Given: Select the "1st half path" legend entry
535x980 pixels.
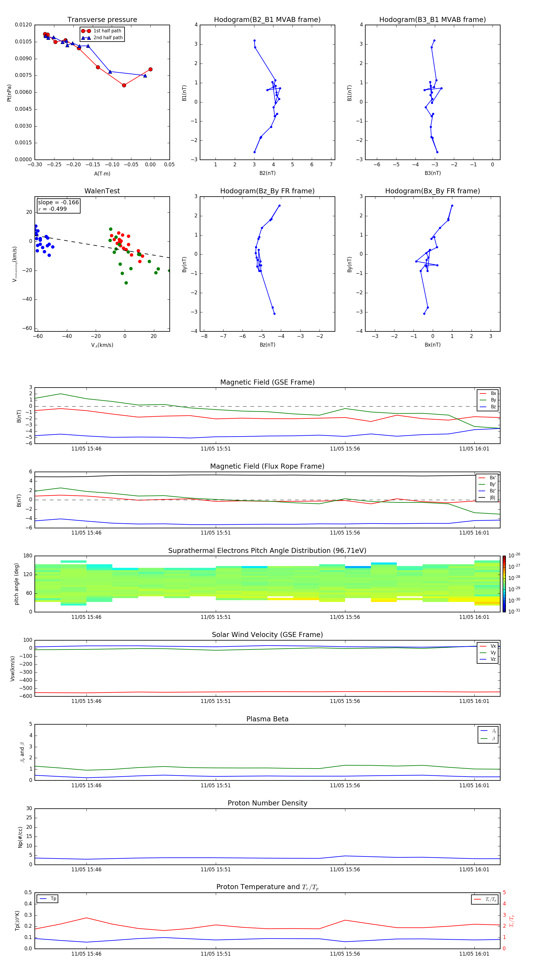Looking at the screenshot, I should [101, 31].
